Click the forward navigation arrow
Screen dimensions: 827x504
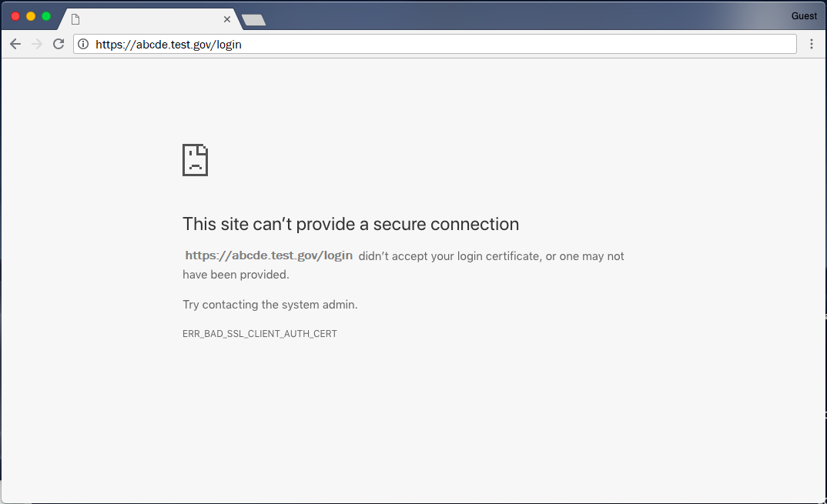click(x=36, y=44)
